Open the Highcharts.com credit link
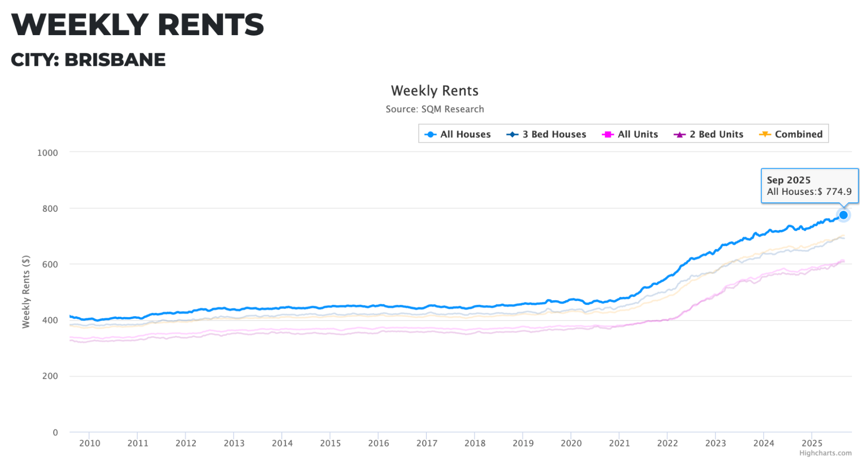The height and width of the screenshot is (459, 868). [825, 453]
